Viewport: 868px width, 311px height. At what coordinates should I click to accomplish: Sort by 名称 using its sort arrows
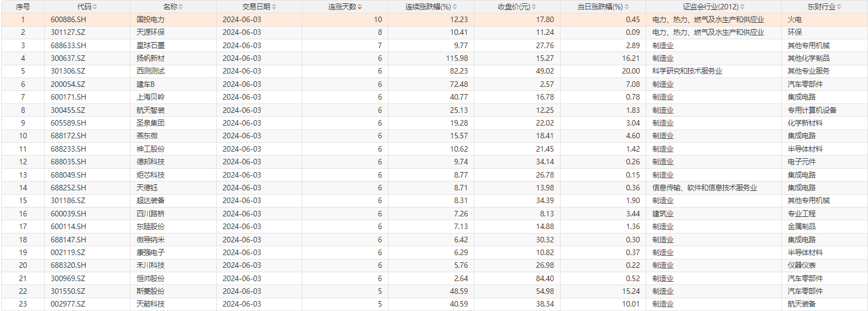(x=180, y=7)
